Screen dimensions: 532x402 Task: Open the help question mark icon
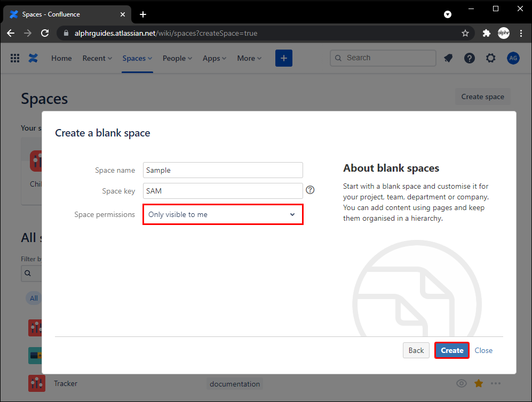tap(470, 58)
